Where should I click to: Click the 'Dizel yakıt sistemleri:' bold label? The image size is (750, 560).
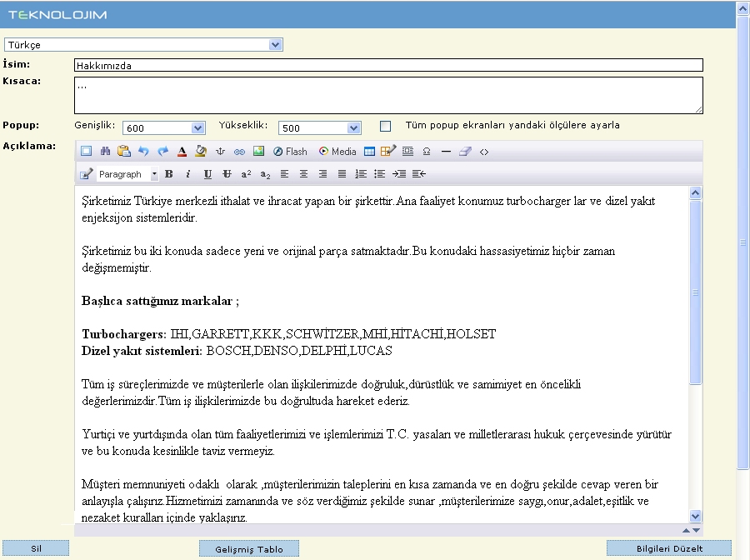pyautogui.click(x=142, y=351)
